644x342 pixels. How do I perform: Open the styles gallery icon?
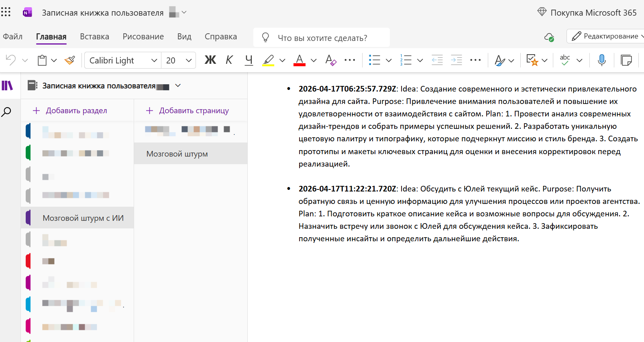point(499,60)
